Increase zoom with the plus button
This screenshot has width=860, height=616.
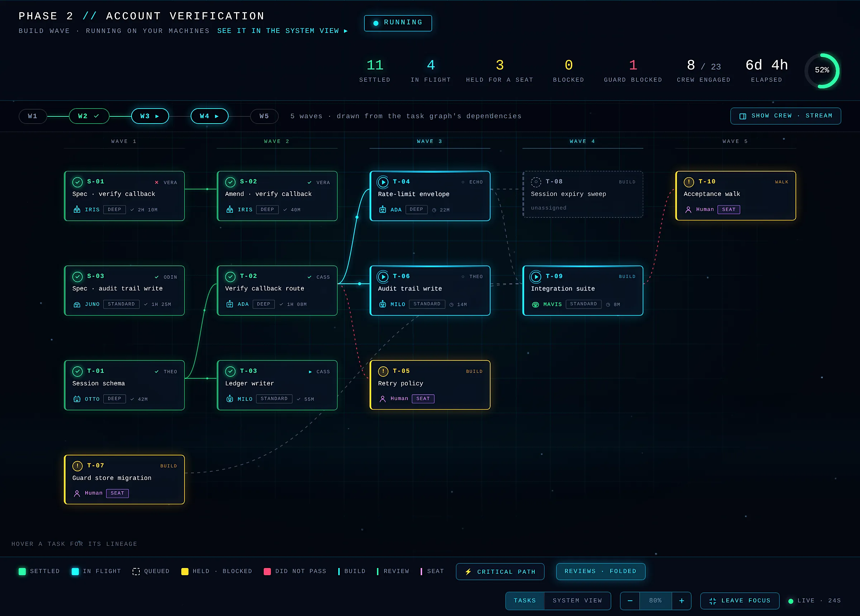(x=682, y=601)
